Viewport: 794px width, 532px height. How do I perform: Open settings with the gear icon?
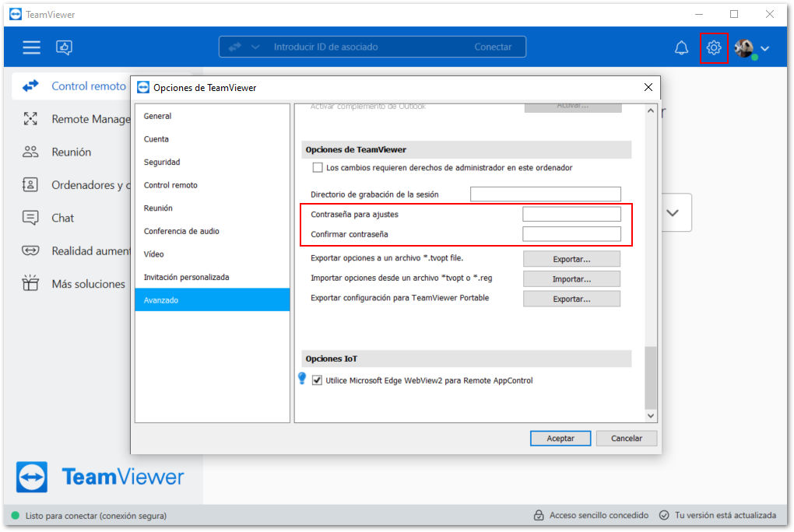point(714,47)
